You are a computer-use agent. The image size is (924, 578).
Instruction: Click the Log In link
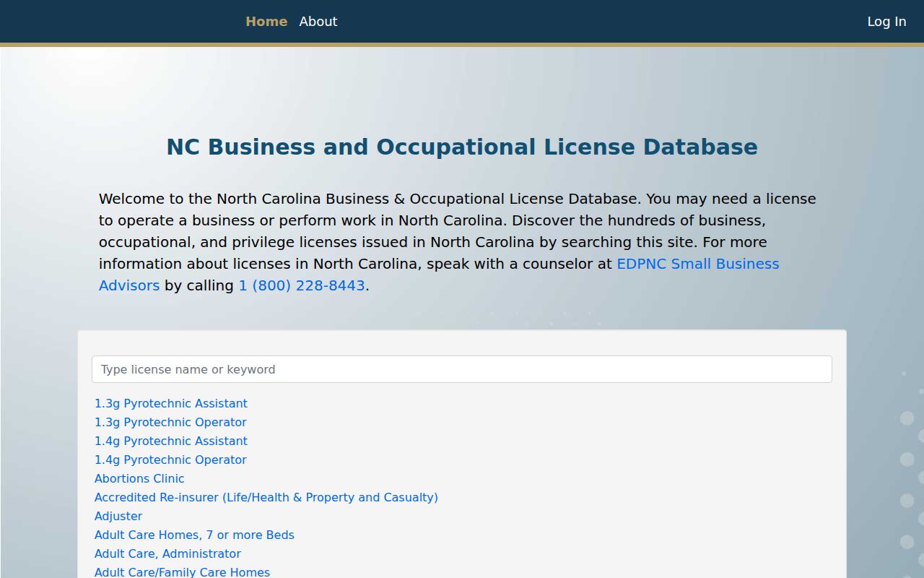[x=886, y=22]
